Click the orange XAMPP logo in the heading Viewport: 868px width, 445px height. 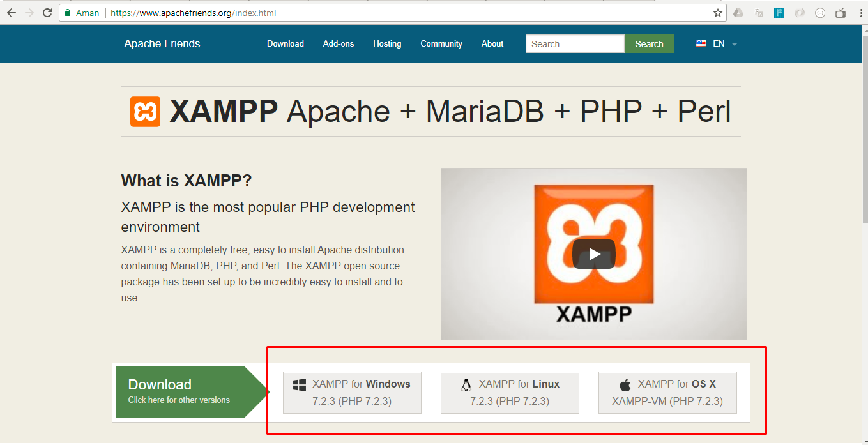[146, 112]
